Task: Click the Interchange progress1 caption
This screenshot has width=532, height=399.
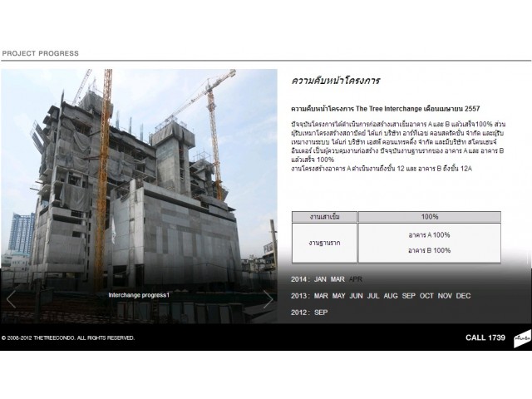Action: [139, 295]
